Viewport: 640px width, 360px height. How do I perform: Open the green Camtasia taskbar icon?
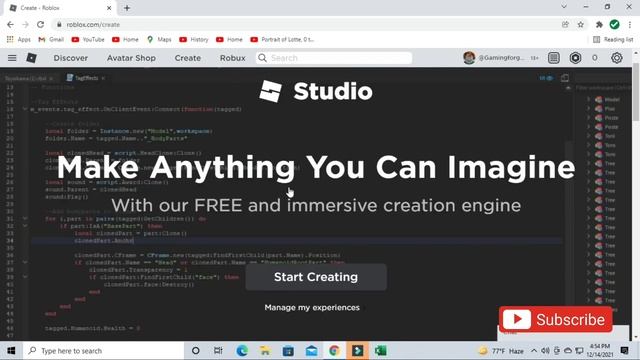tap(358, 351)
